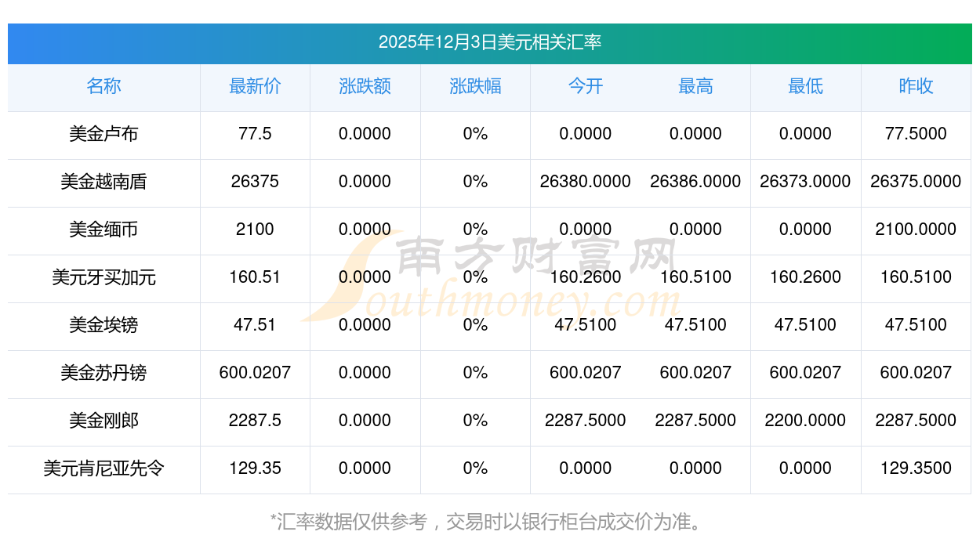Click the high value 26386.0000
The height and width of the screenshot is (546, 980).
tap(695, 182)
